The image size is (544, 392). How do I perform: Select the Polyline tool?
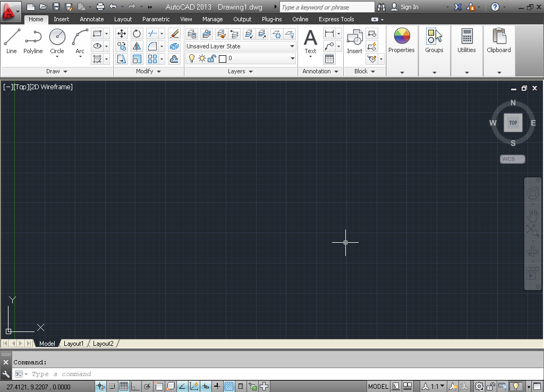coord(33,37)
